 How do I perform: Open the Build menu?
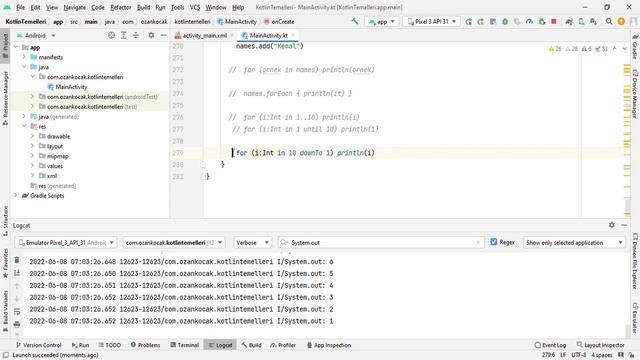tap(143, 7)
